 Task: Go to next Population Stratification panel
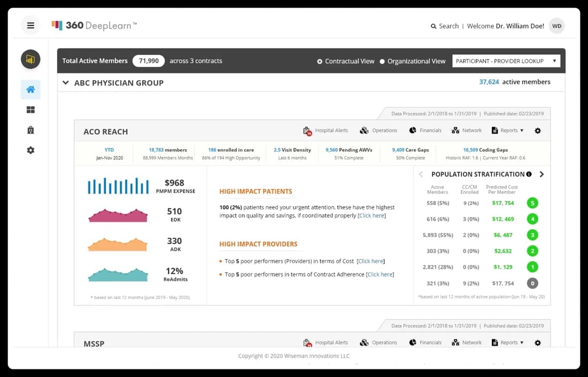pos(541,174)
